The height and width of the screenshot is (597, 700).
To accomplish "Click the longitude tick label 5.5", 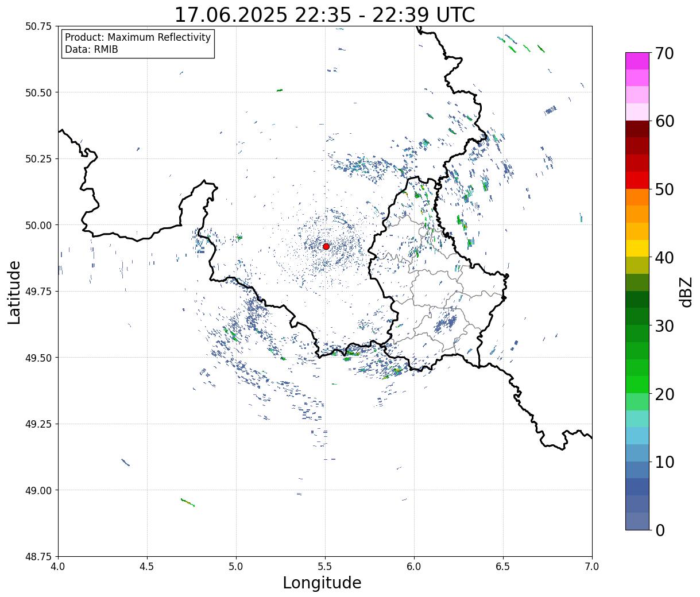I will 325,567.
